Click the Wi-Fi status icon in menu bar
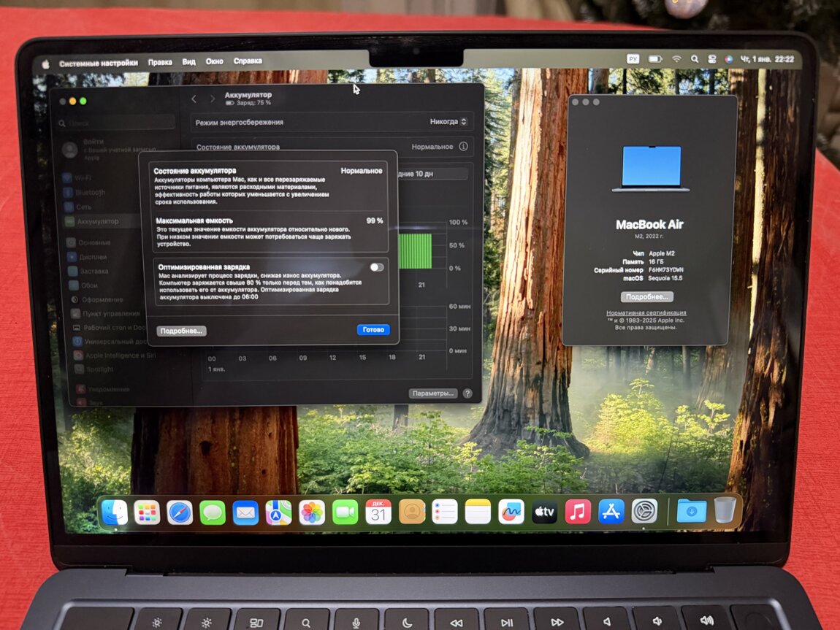This screenshot has height=630, width=840. pos(676,59)
